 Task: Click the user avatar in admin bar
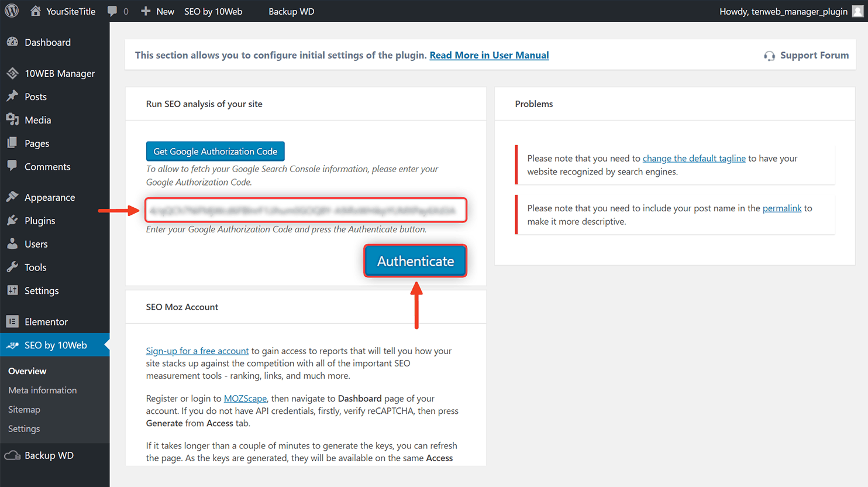857,11
